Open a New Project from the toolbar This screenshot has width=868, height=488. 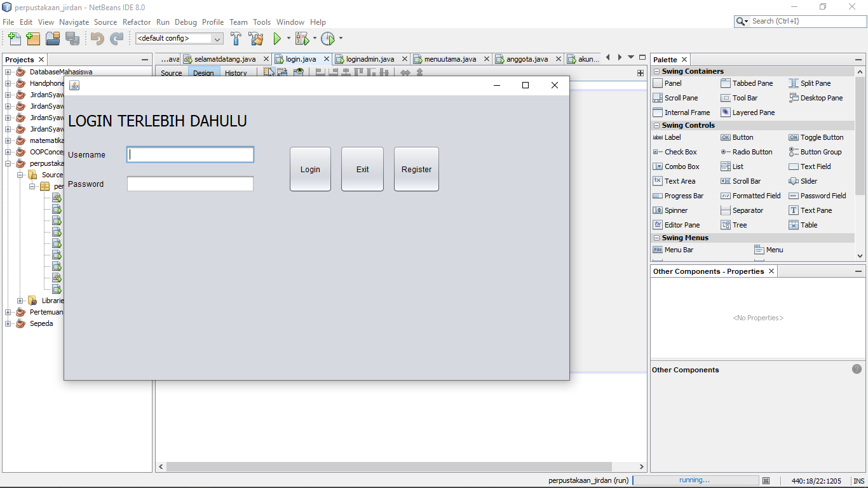[33, 39]
